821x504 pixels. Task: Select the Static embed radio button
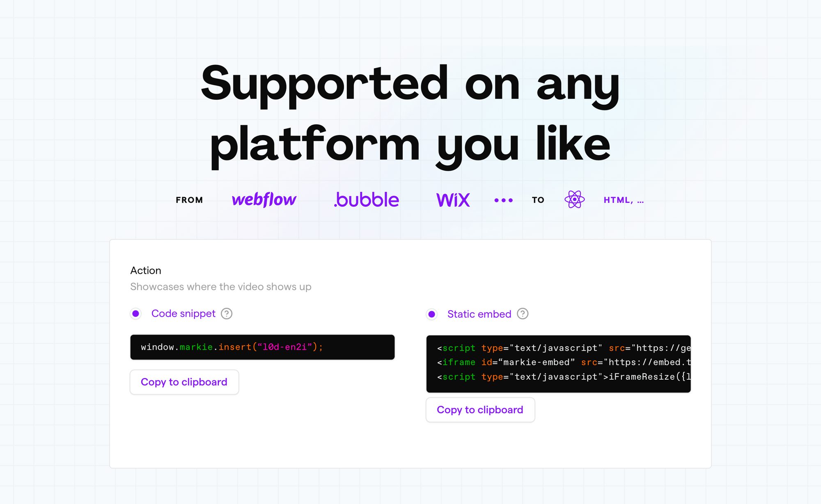tap(432, 314)
